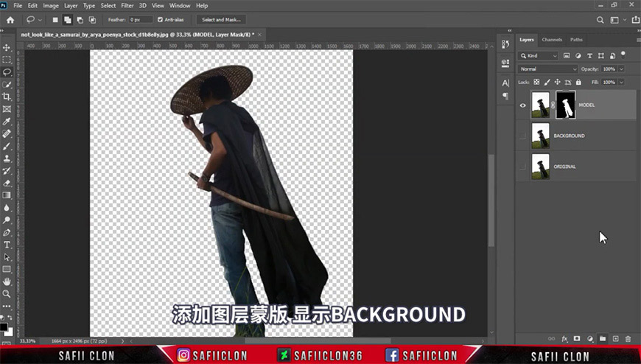Click the MODEL layer mask thumbnail
641x364 pixels.
tap(566, 105)
